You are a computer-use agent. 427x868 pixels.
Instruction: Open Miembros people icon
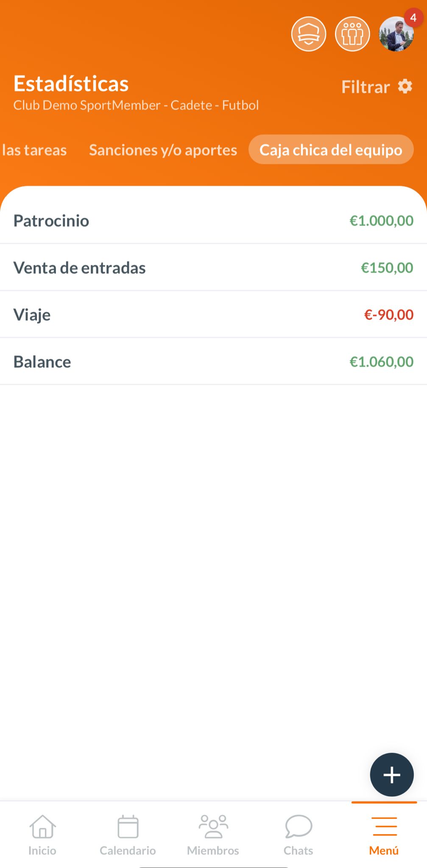[x=213, y=826]
